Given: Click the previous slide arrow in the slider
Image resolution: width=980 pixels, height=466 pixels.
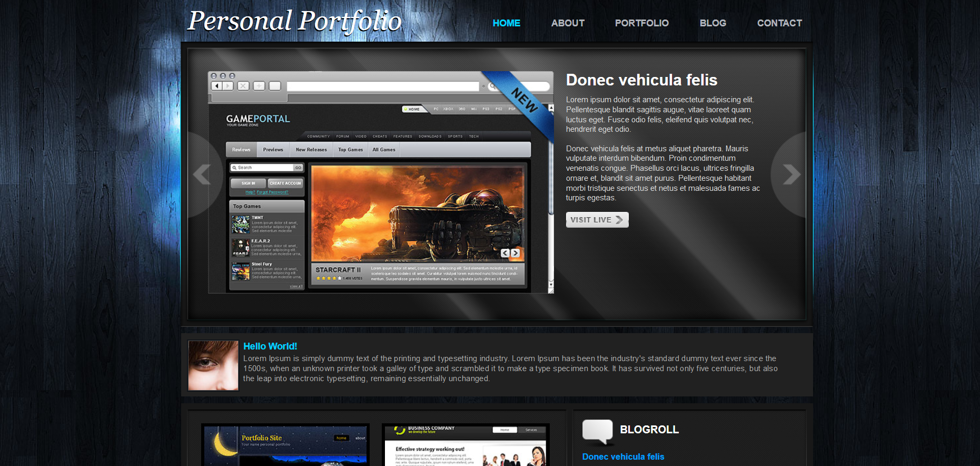Looking at the screenshot, I should click(x=202, y=174).
